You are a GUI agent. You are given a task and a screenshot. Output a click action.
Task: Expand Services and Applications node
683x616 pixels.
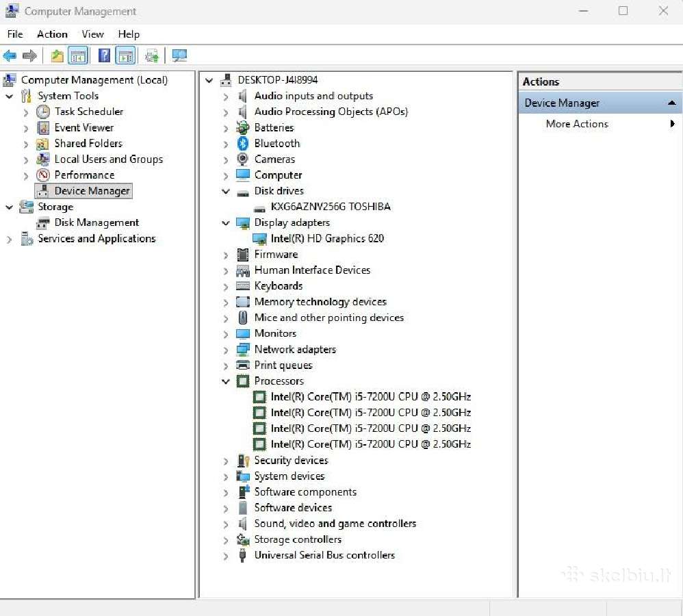pos(9,239)
